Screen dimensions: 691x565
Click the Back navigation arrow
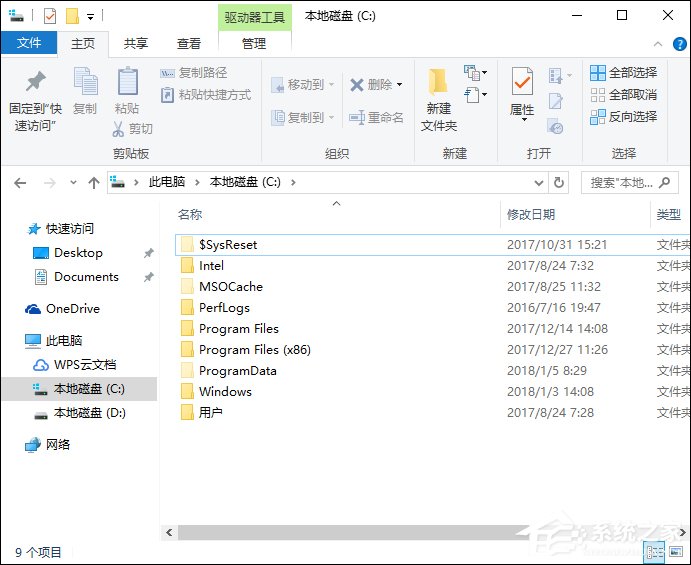[20, 182]
